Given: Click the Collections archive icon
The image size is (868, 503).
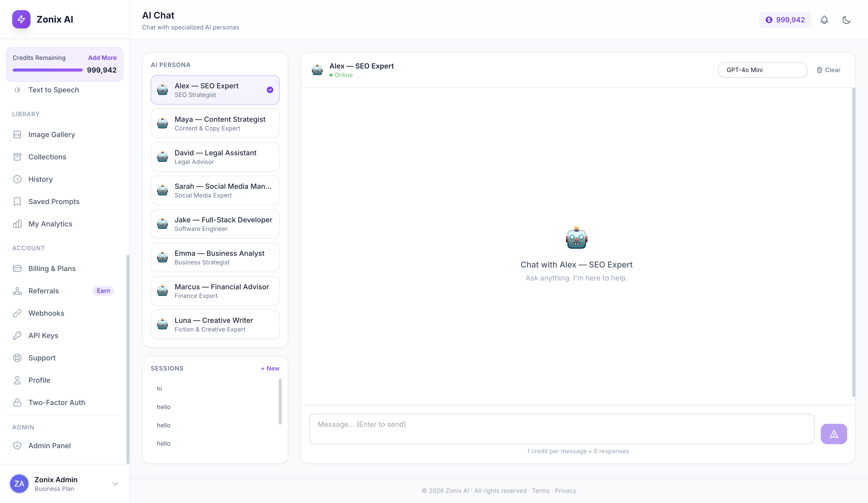Looking at the screenshot, I should (x=17, y=157).
